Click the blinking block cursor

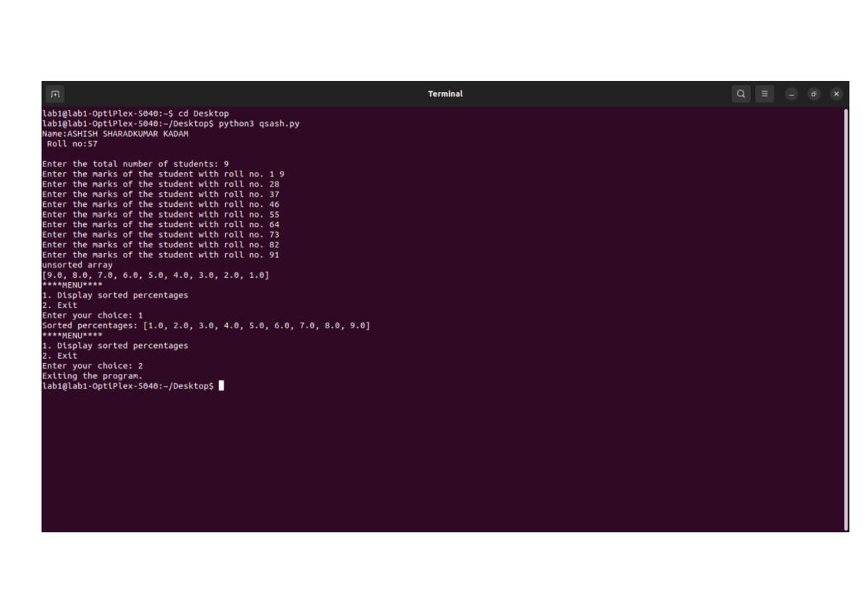pyautogui.click(x=221, y=385)
